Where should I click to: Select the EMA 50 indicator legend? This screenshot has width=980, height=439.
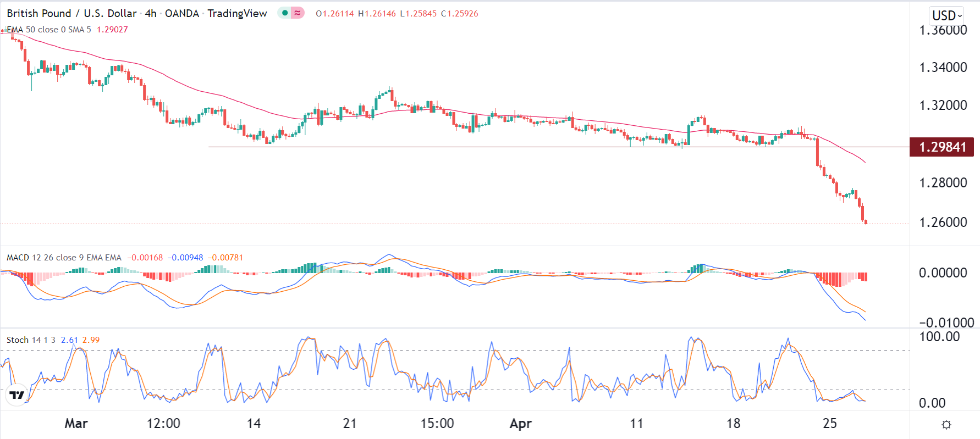pos(48,30)
